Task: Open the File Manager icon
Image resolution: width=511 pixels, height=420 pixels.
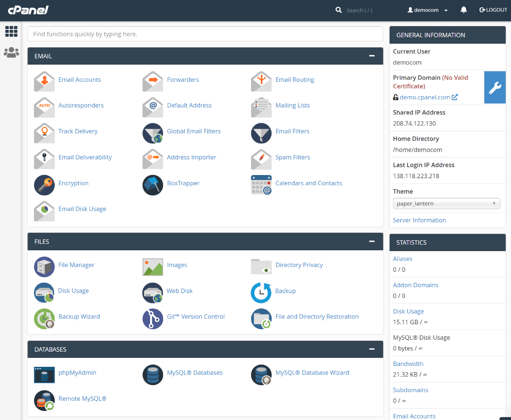Action: click(x=44, y=267)
